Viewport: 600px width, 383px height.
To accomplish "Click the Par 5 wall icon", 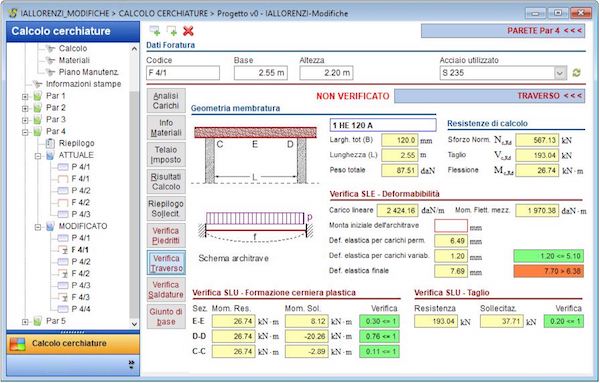I will pos(38,321).
